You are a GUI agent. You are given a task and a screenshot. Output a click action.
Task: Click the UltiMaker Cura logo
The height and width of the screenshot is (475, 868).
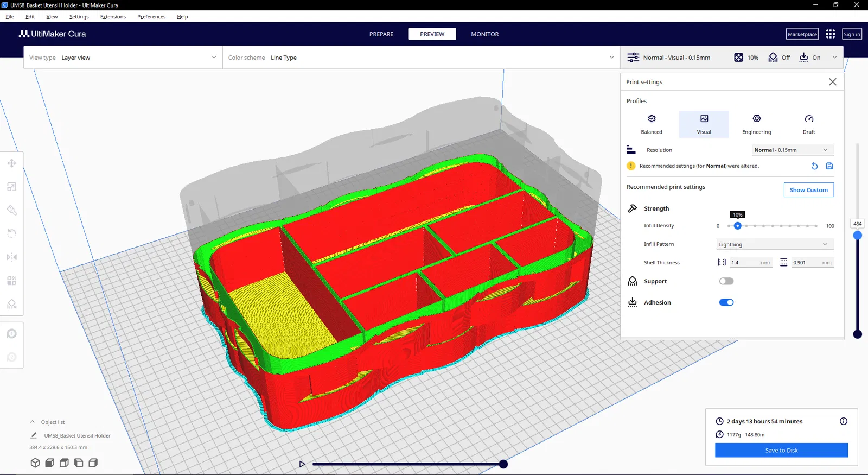[53, 34]
